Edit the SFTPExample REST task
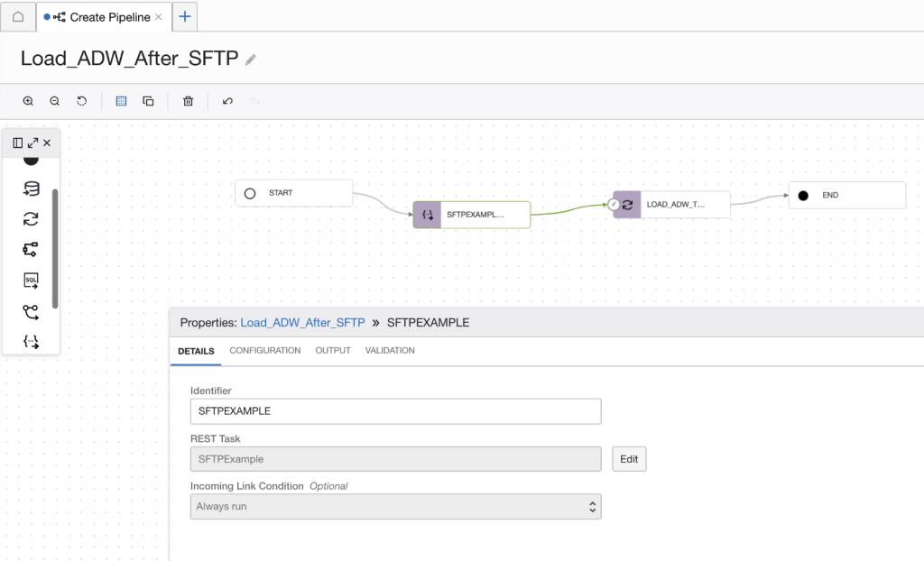 [x=628, y=458]
